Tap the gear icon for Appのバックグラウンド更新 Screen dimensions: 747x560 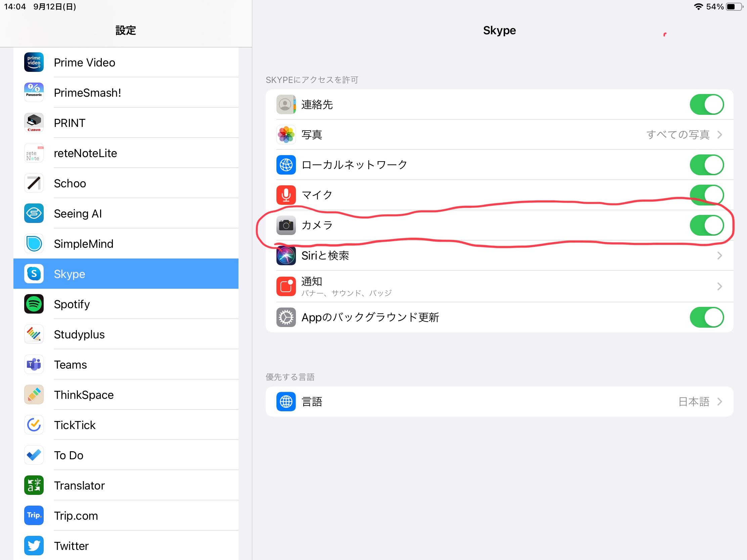point(286,317)
